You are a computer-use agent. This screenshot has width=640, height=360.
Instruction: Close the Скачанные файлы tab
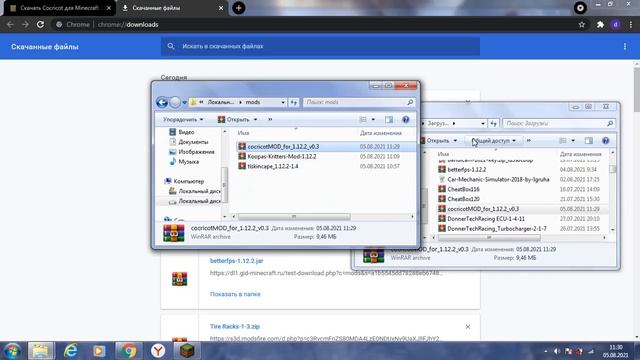[x=221, y=8]
